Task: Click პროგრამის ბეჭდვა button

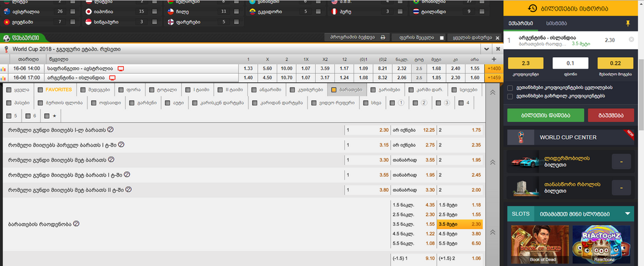Action: [x=356, y=37]
